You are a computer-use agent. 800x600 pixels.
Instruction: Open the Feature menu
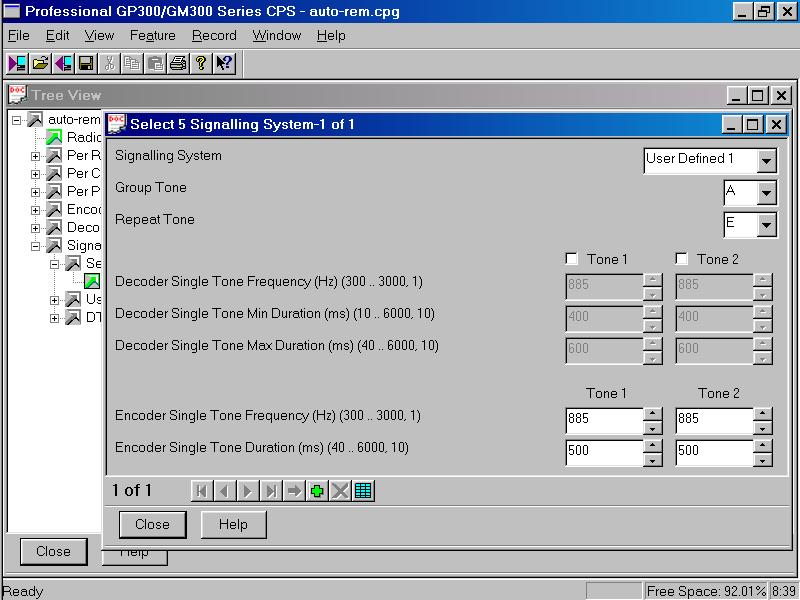coord(153,36)
